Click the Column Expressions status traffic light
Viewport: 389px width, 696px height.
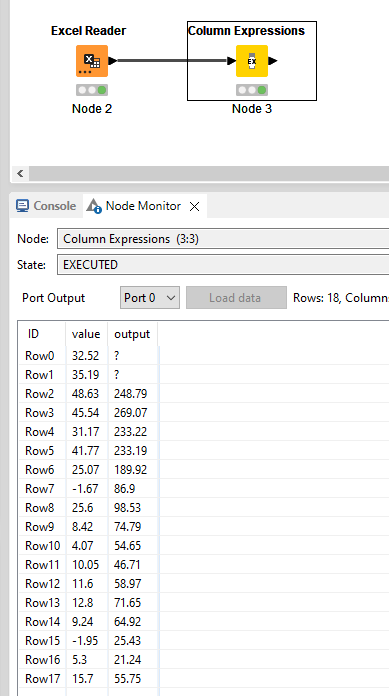click(252, 90)
